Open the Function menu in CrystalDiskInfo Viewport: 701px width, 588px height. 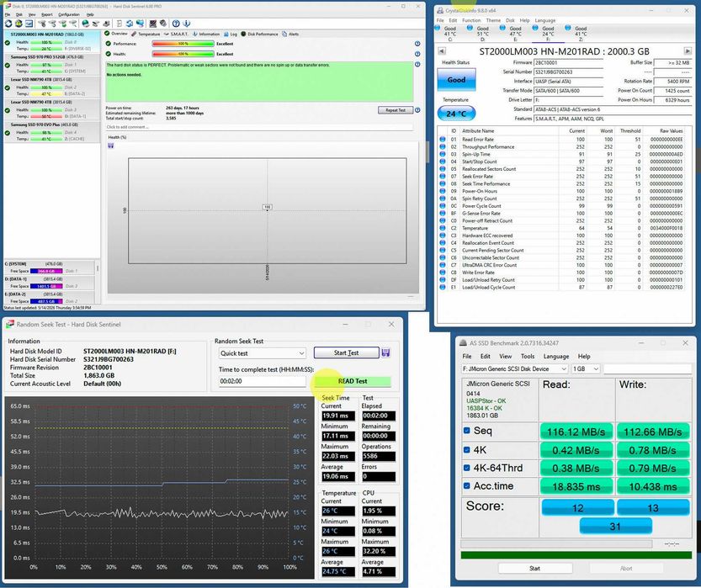471,20
